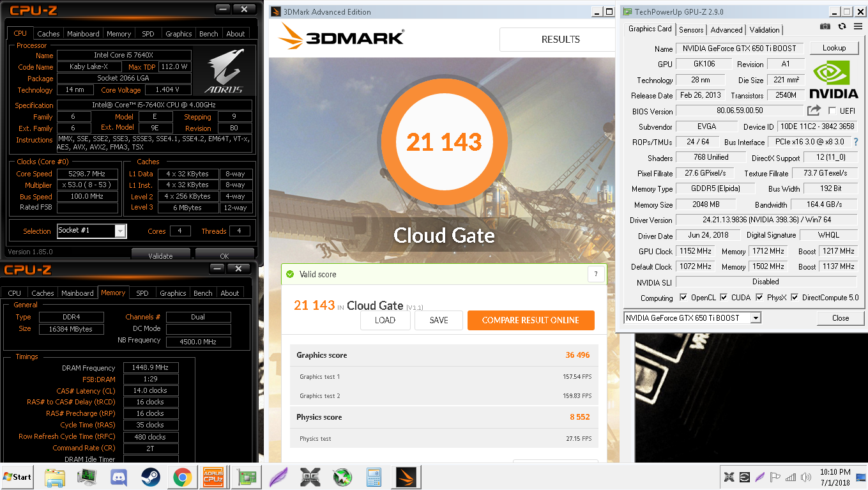Screen dimensions: 868x490
Task: Toggle the DirectCompute 5.0 checkbox
Action: [795, 297]
